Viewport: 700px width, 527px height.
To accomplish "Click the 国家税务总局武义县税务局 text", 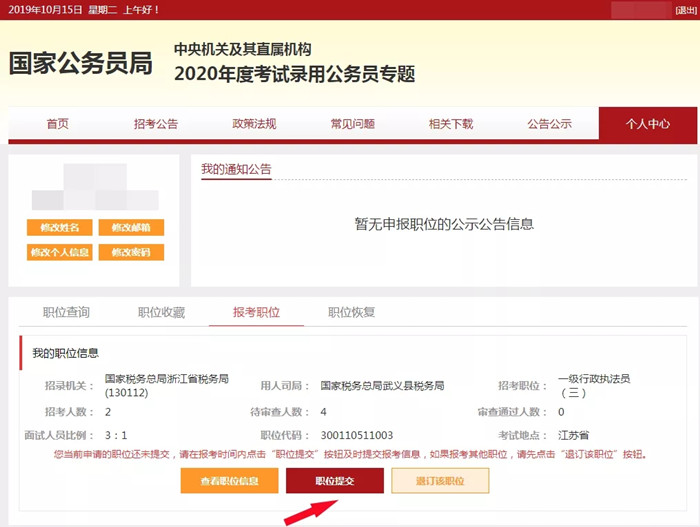I will [382, 385].
